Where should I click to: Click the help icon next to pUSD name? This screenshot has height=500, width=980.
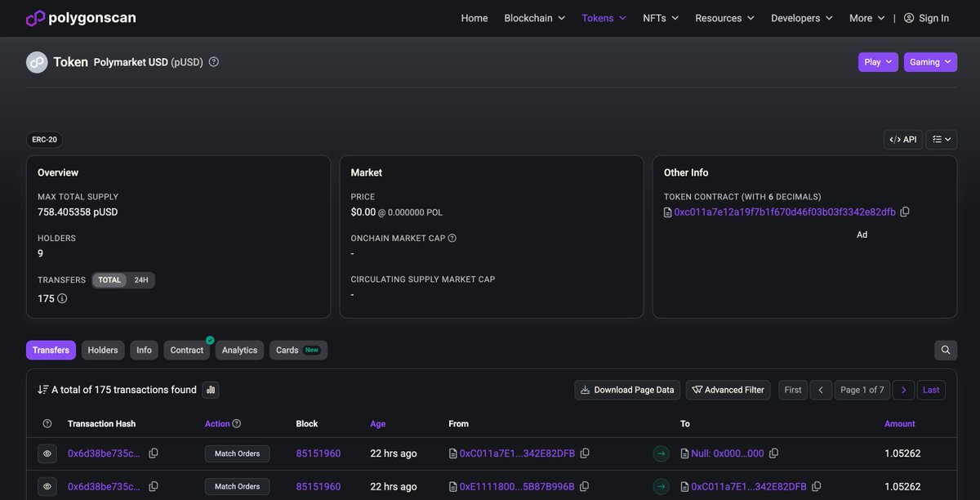214,62
